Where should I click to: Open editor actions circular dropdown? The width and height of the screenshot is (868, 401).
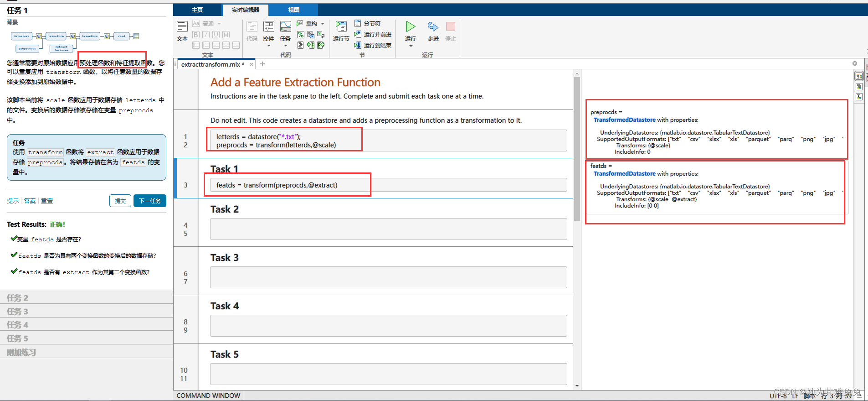(855, 63)
